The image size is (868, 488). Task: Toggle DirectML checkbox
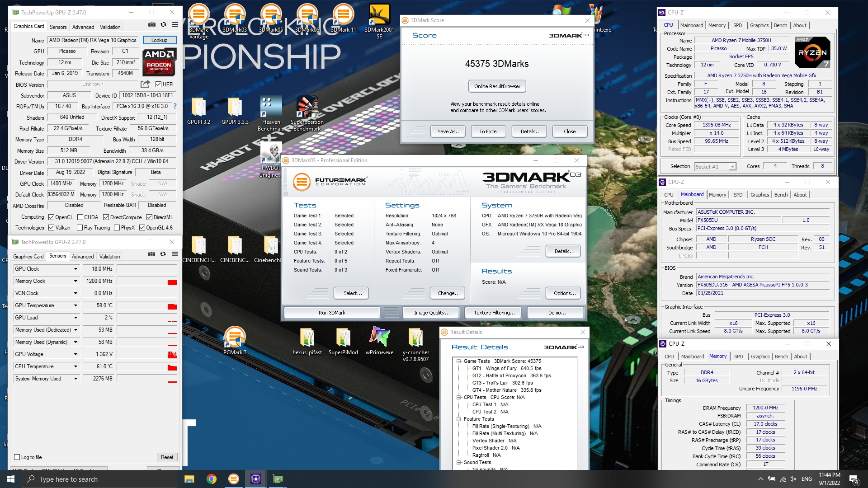coord(149,217)
